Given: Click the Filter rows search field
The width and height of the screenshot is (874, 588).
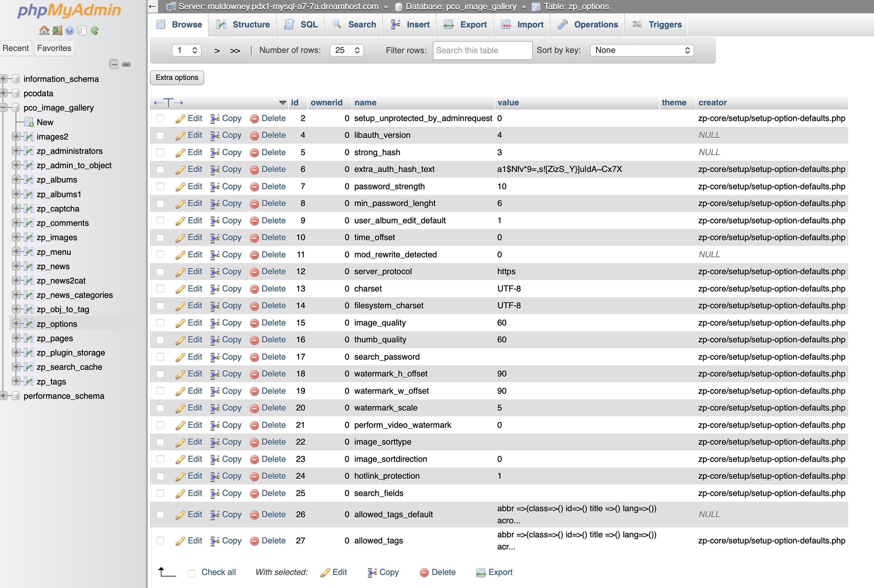Looking at the screenshot, I should coord(482,50).
